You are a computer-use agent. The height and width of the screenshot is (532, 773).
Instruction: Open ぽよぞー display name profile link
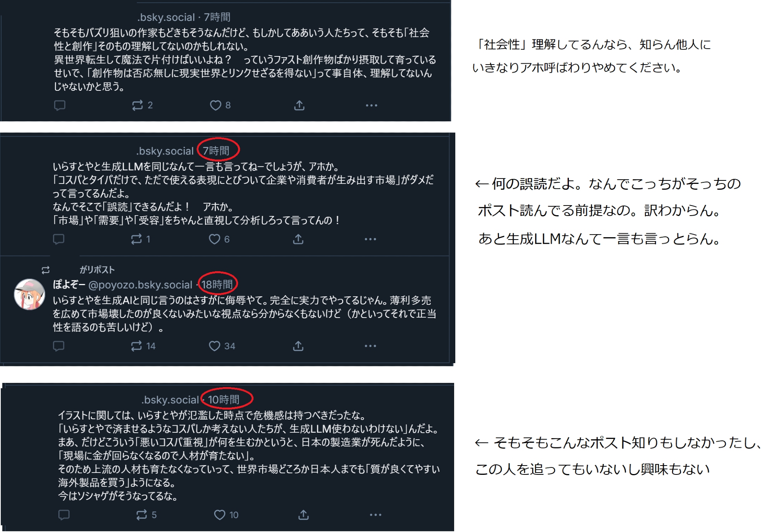pyautogui.click(x=69, y=284)
